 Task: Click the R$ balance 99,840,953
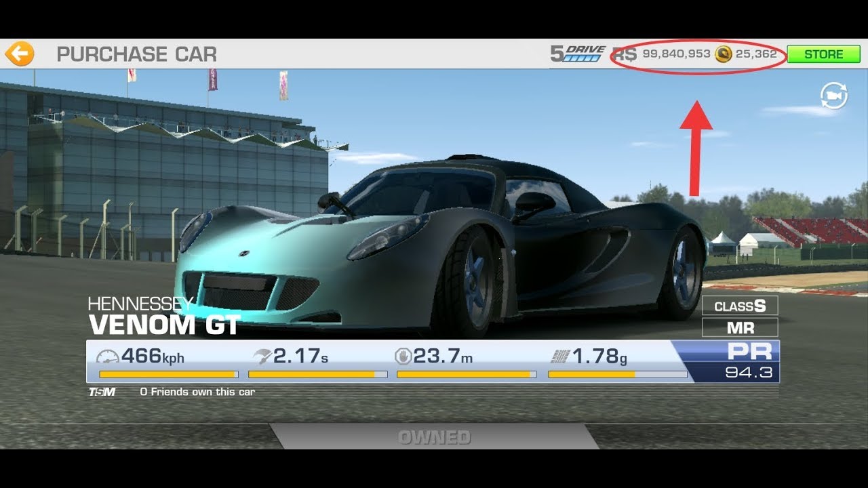(x=676, y=54)
